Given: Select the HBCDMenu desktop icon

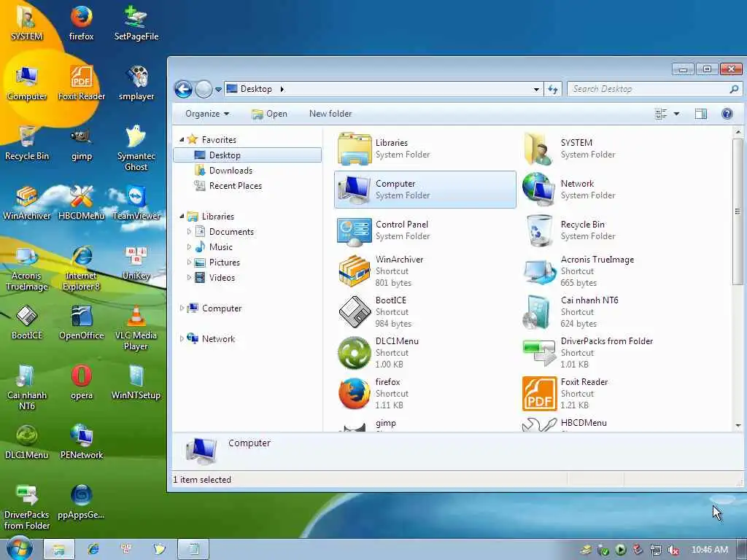Looking at the screenshot, I should point(82,203).
